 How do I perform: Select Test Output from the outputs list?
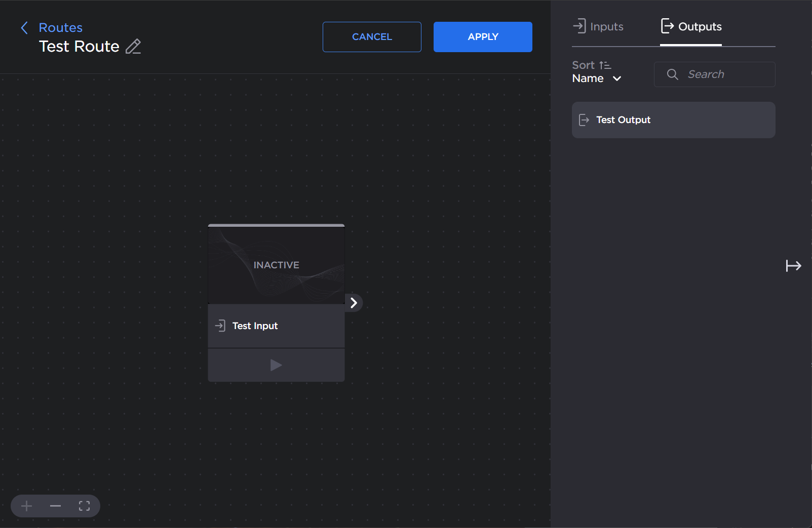coord(673,120)
